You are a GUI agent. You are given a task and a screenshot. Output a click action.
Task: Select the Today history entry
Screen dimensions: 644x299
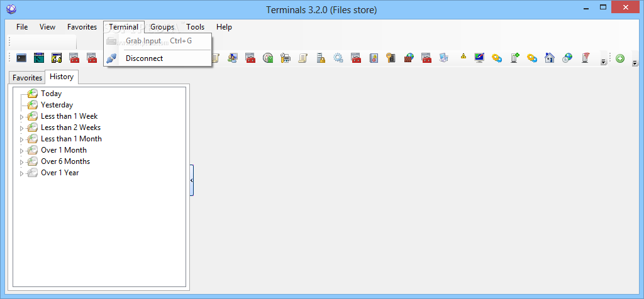(x=52, y=94)
